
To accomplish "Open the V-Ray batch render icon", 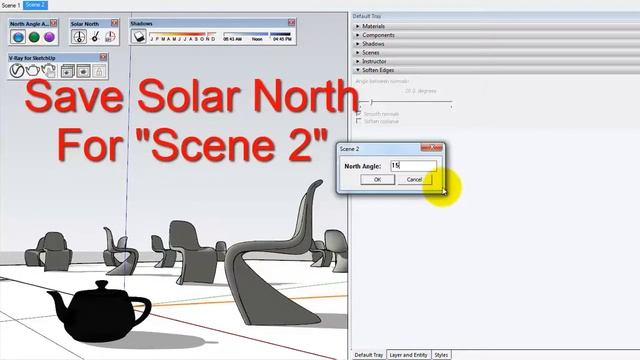I will 67,71.
